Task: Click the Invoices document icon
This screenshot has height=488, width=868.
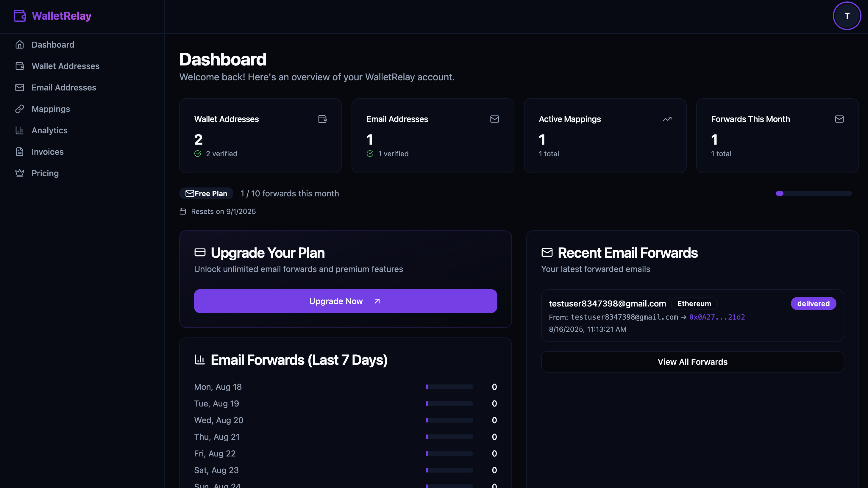Action: (20, 152)
